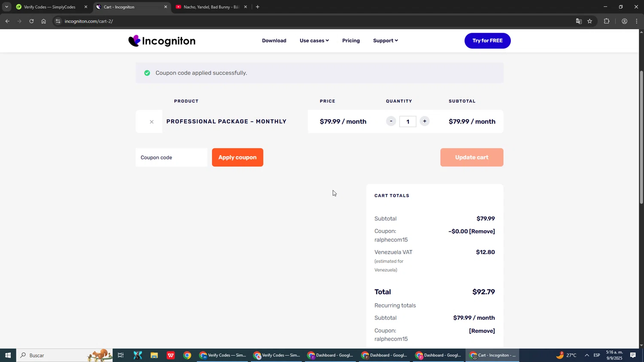Increase quantity with the plus button
This screenshot has height=362, width=644.
425,121
